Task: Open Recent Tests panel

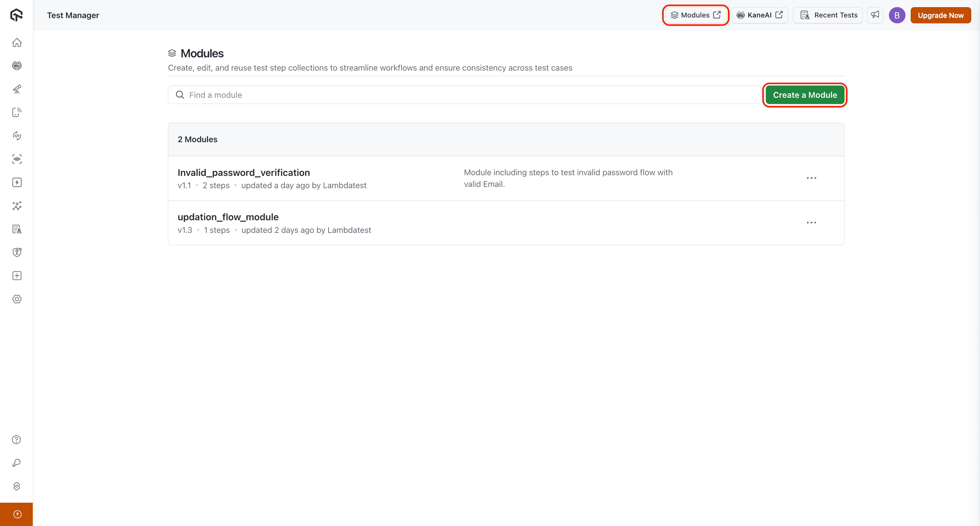Action: [828, 15]
